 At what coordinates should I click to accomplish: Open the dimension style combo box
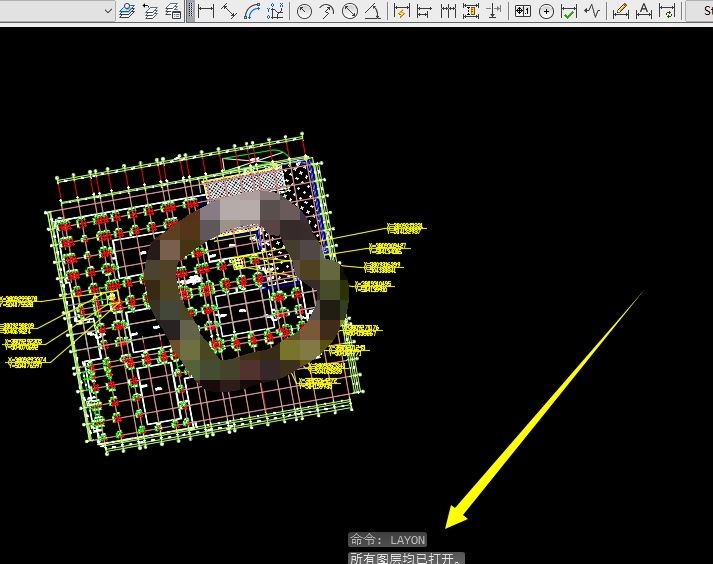[x=701, y=12]
